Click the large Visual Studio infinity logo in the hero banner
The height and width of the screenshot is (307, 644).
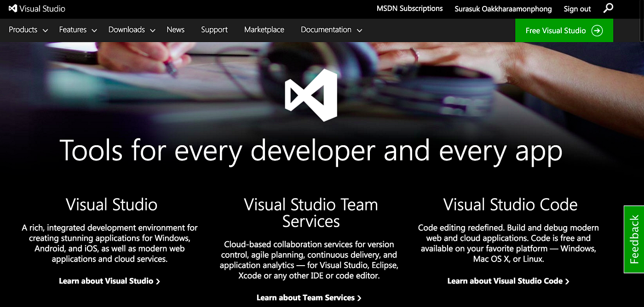pyautogui.click(x=312, y=95)
